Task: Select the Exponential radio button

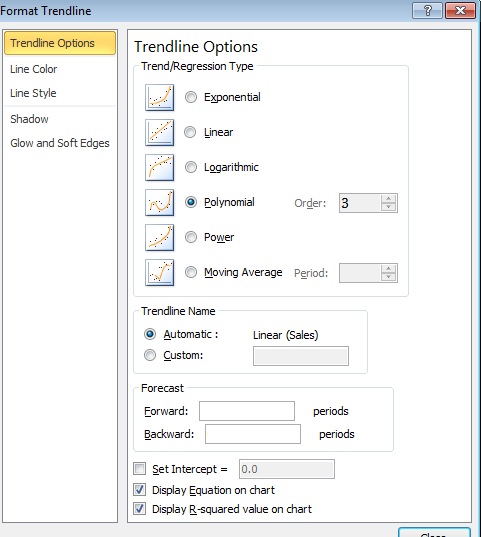Action: (x=191, y=97)
